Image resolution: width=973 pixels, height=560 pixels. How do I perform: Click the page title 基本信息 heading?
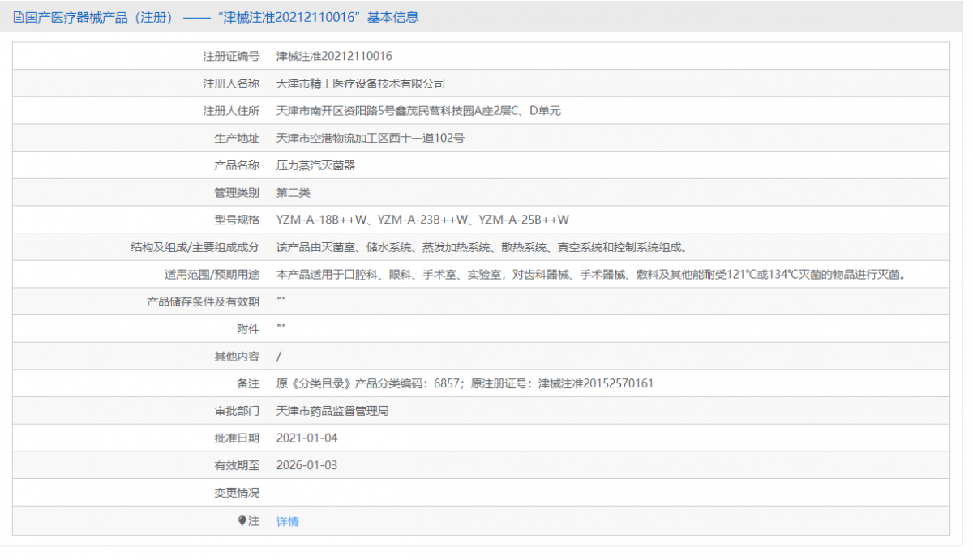click(393, 17)
